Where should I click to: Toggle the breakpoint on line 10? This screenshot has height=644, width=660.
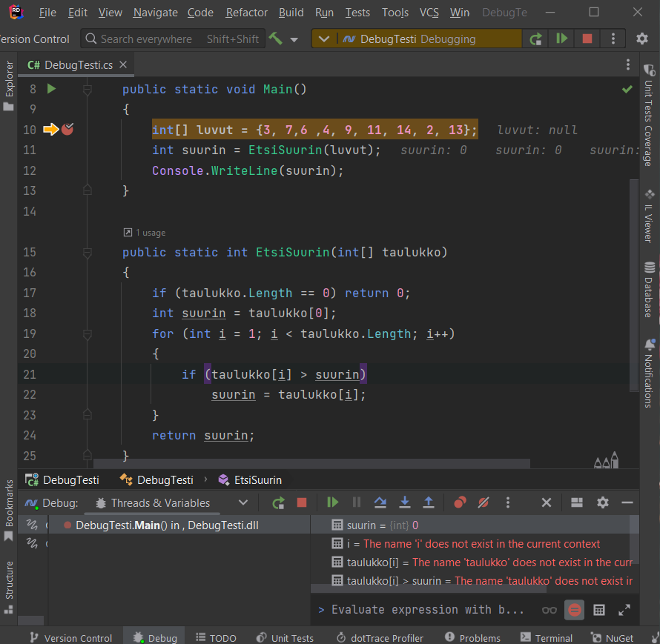pyautogui.click(x=67, y=130)
